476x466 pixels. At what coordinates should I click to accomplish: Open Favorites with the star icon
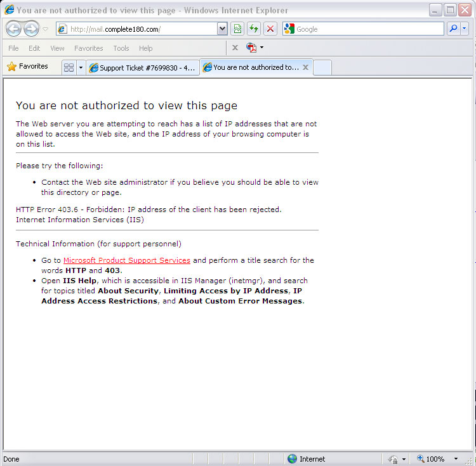28,67
